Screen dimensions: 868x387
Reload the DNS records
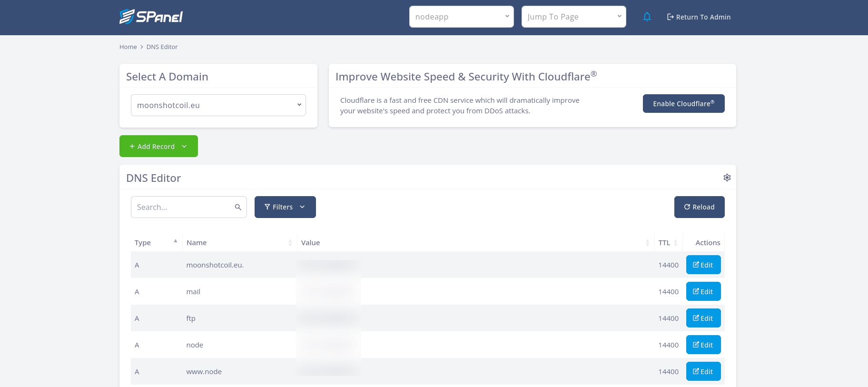click(x=700, y=207)
